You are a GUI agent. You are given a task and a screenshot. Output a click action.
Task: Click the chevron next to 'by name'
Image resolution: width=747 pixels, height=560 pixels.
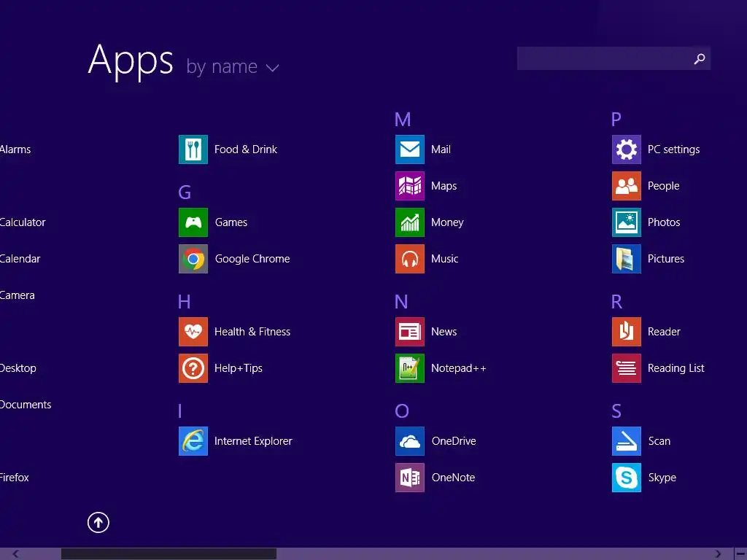tap(272, 68)
